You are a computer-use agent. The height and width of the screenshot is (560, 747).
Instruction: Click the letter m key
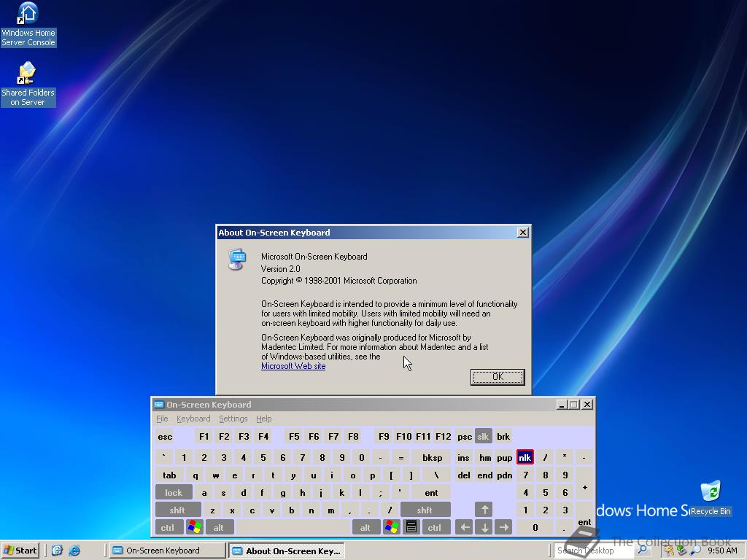pos(330,510)
